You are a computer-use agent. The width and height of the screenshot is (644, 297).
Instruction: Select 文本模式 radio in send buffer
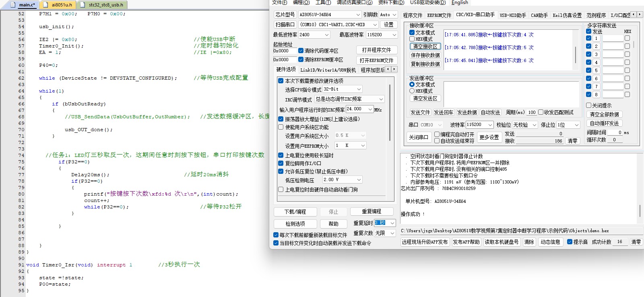coord(412,85)
